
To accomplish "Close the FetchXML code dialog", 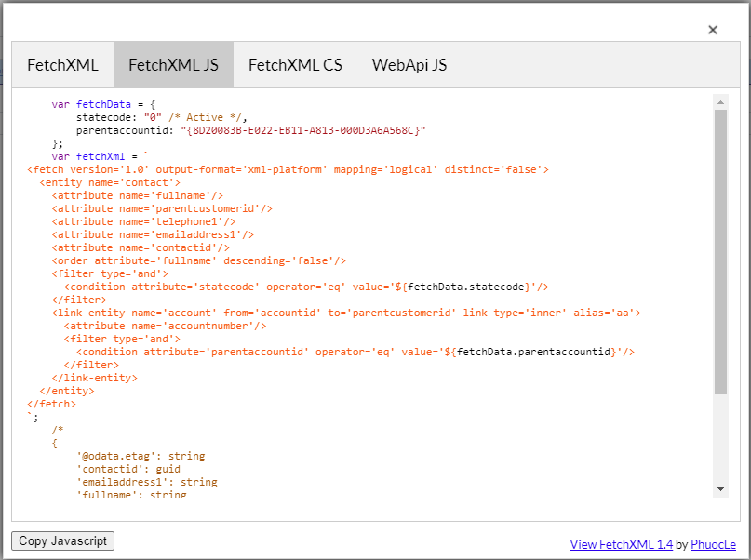I will pyautogui.click(x=713, y=29).
